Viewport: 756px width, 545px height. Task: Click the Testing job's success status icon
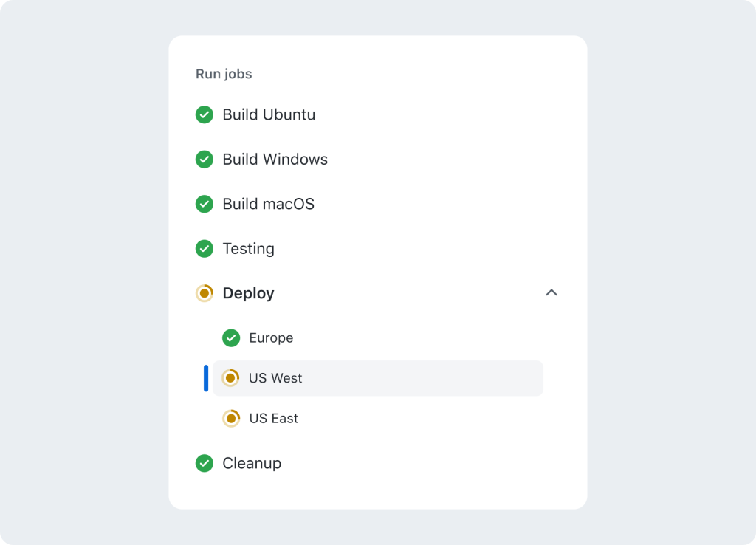205,249
